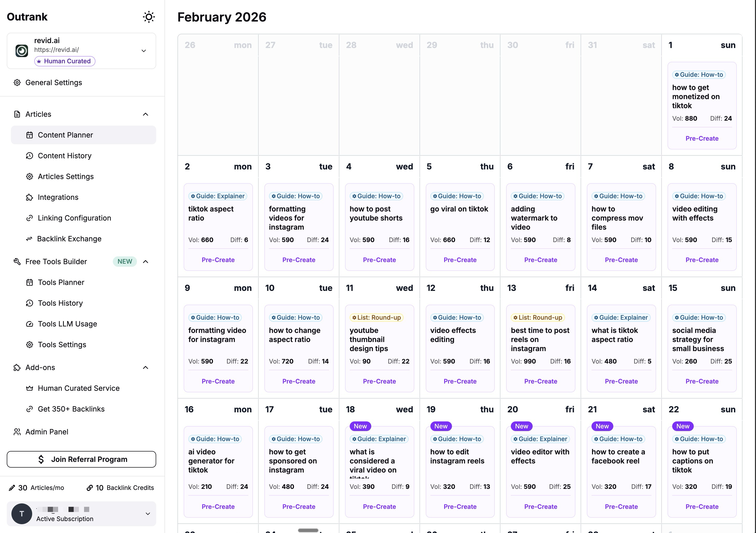Click 'ai video generator for tiktok' title
The height and width of the screenshot is (533, 756).
211,461
